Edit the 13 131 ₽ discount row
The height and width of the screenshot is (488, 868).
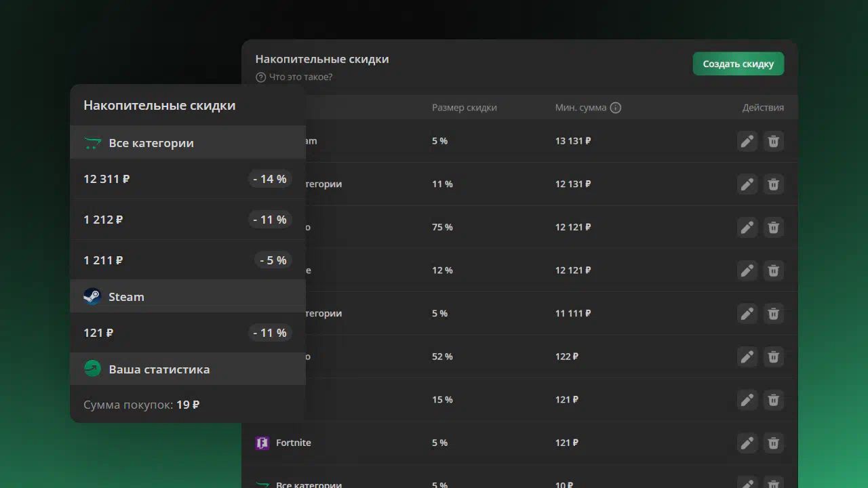click(747, 141)
